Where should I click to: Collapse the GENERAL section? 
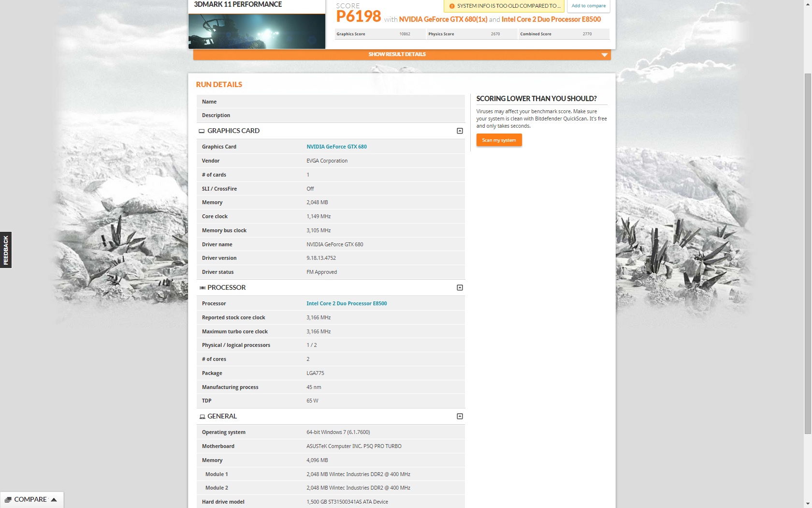[x=460, y=417]
